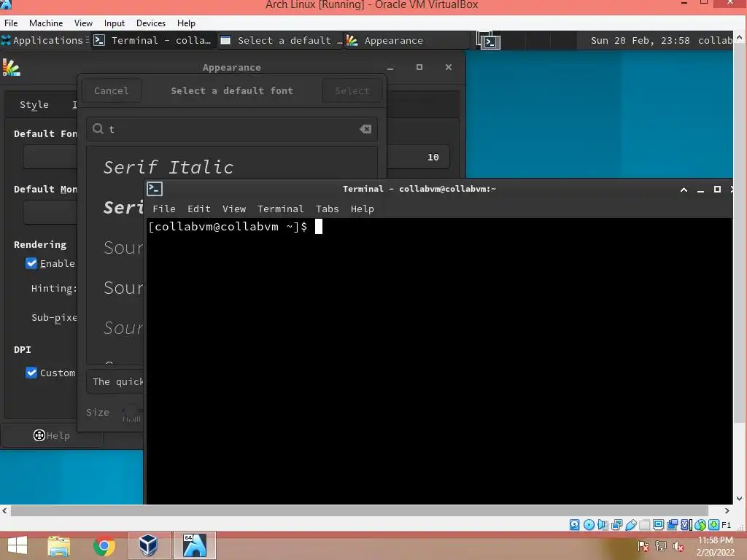Click the font size value 10 field
Screen dimensions: 747x560
tap(433, 157)
